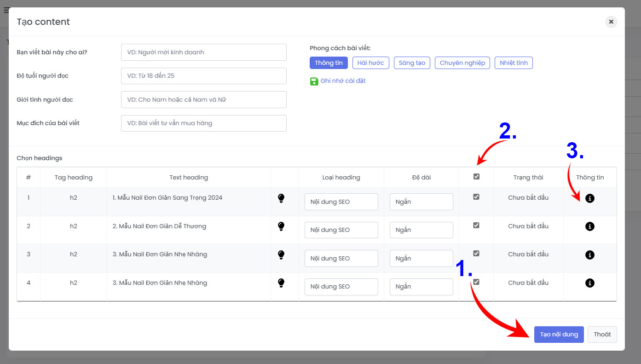Toggle the select-all checkbox in the table header
Image resolution: width=641 pixels, height=364 pixels.
[476, 176]
